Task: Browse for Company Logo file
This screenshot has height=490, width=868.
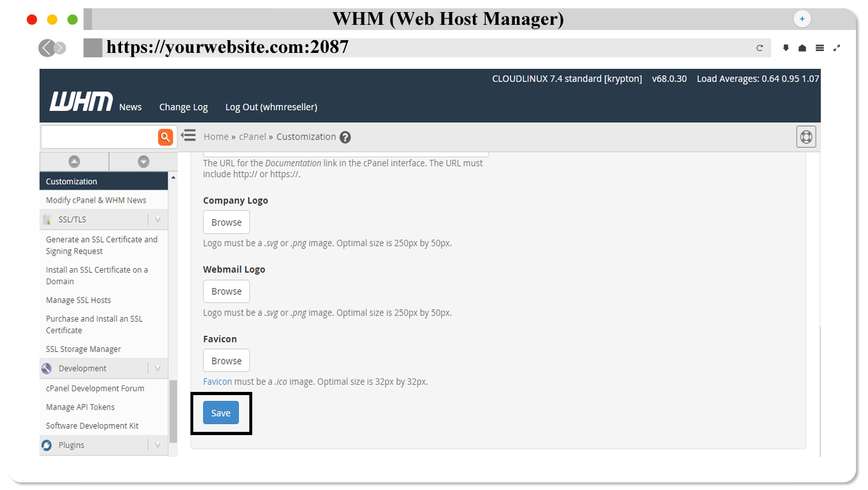Action: (x=226, y=222)
